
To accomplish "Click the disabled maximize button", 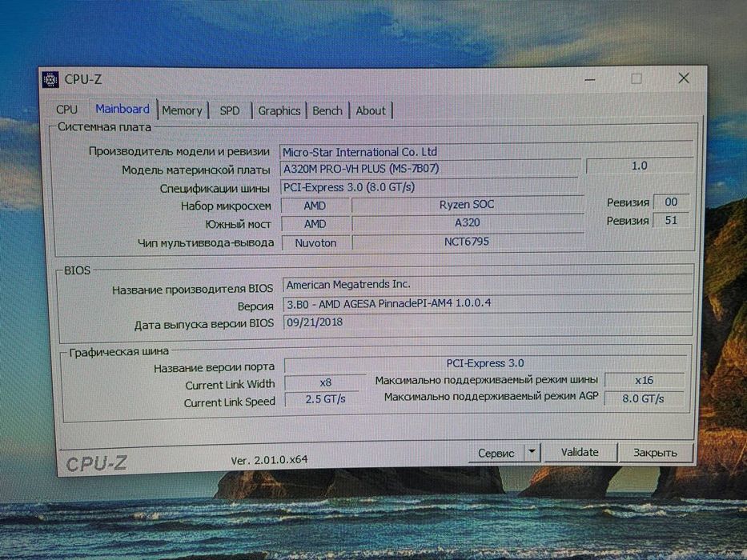I will (637, 78).
